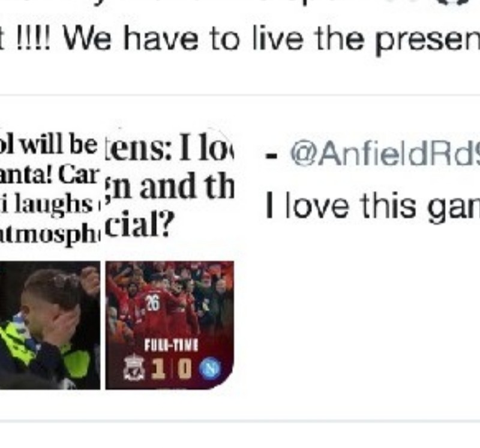480x448 pixels.
Task: Click the dash before @AnfieldRd handle
Action: pos(271,157)
